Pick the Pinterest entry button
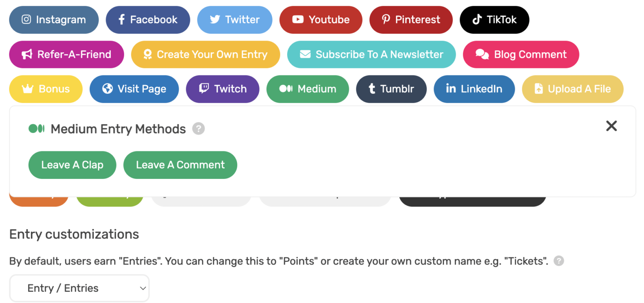 pos(410,20)
